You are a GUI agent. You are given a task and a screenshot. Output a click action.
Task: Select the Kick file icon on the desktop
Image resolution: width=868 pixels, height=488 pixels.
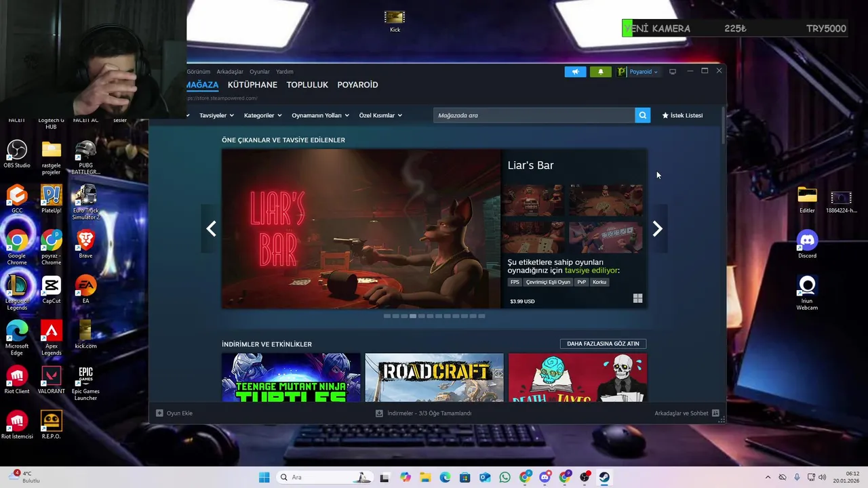[x=395, y=21]
